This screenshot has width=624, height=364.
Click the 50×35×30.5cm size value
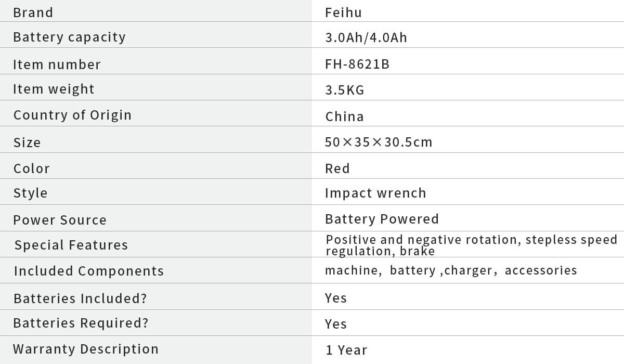(379, 142)
